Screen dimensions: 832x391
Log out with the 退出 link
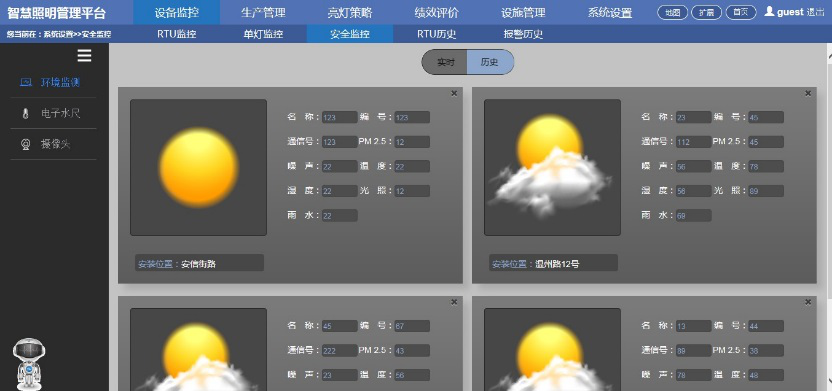(815, 12)
